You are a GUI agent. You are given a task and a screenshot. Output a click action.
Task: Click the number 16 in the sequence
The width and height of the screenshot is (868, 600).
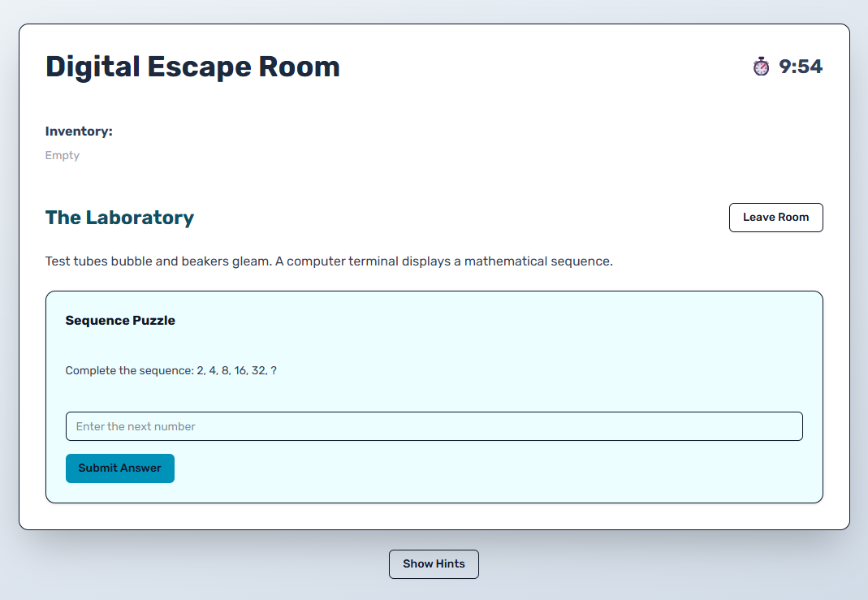pos(241,370)
